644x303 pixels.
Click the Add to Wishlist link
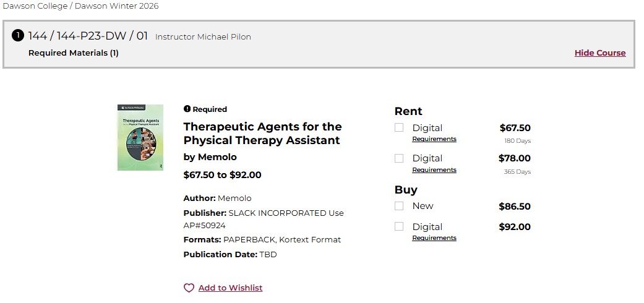(230, 288)
